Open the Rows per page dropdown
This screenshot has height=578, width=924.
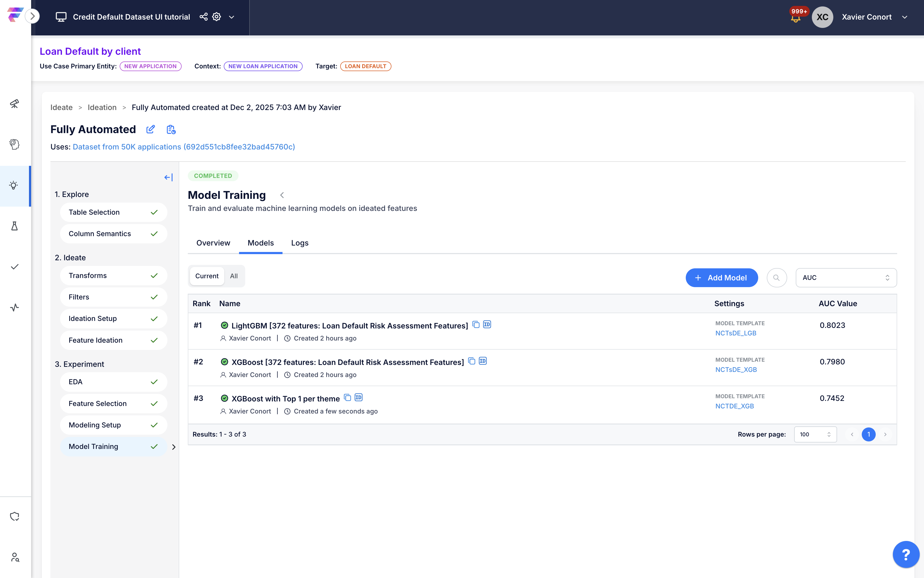click(x=815, y=434)
